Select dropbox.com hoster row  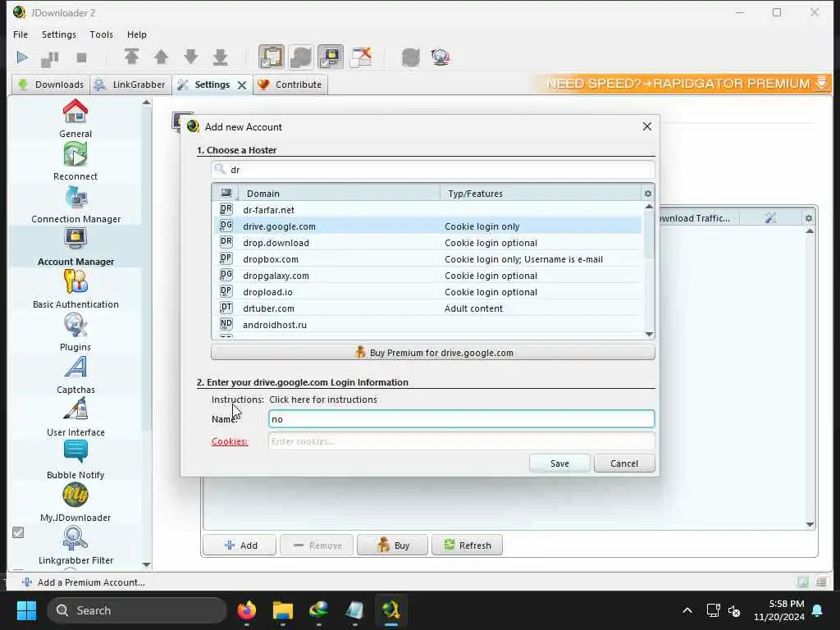427,259
